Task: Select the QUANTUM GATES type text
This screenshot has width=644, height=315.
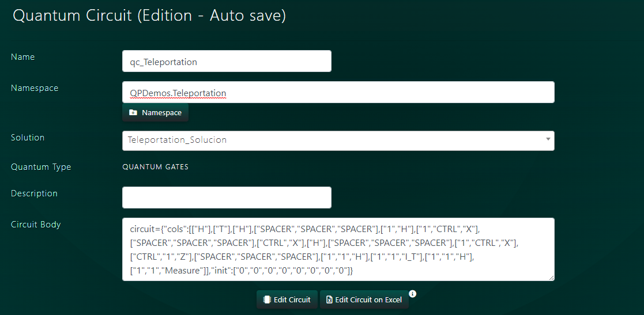Action: pos(155,167)
